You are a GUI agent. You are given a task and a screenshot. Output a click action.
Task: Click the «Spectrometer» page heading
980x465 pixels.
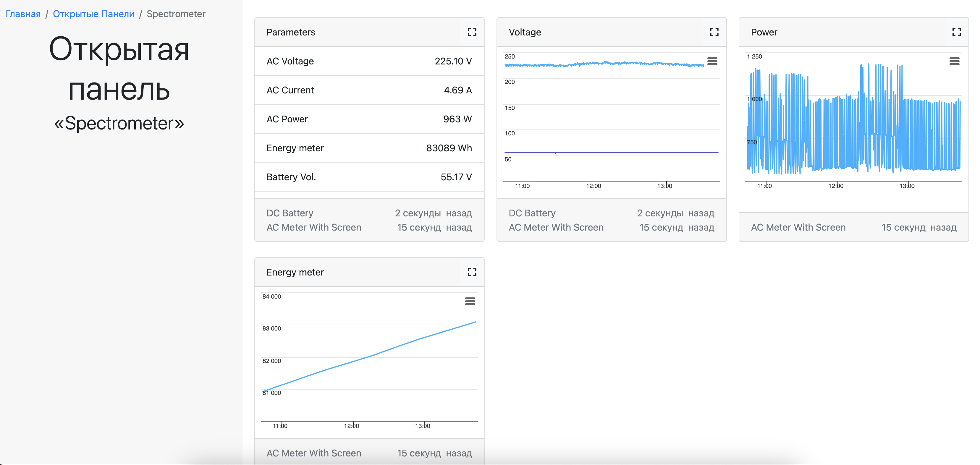pos(119,123)
